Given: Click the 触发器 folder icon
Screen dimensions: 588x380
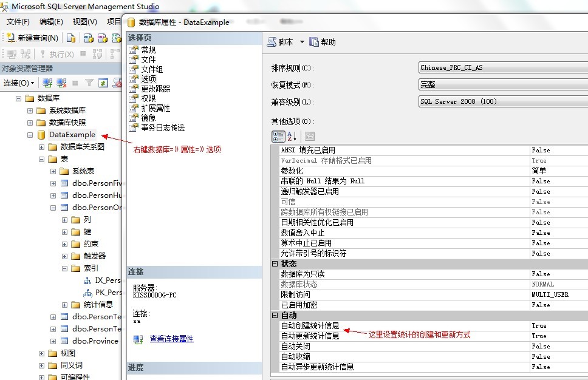Looking at the screenshot, I should 76,256.
